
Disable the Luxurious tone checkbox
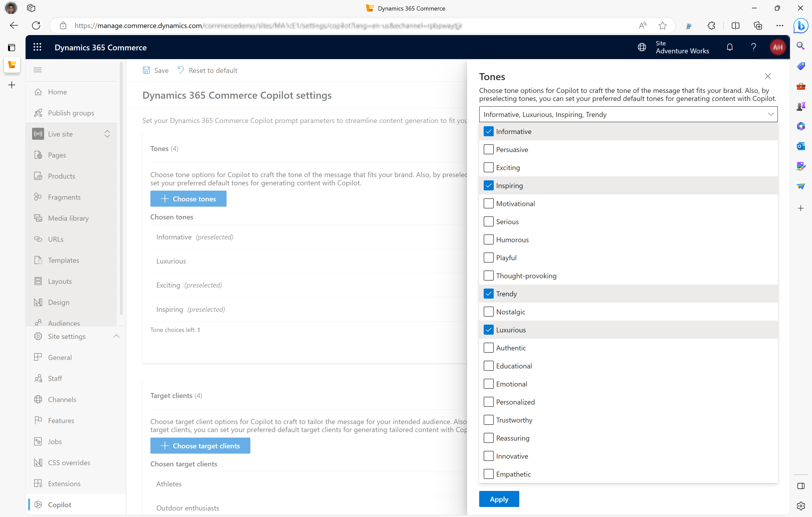pos(488,329)
